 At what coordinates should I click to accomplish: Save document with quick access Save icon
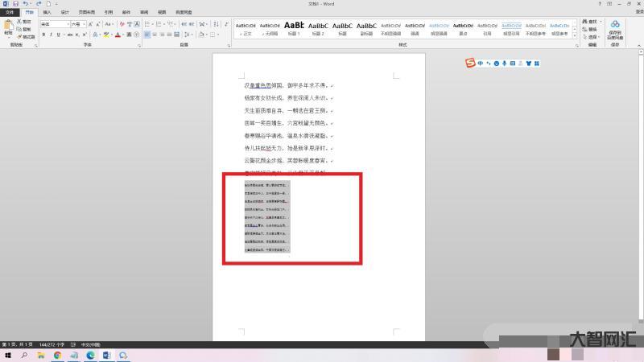coord(15,4)
